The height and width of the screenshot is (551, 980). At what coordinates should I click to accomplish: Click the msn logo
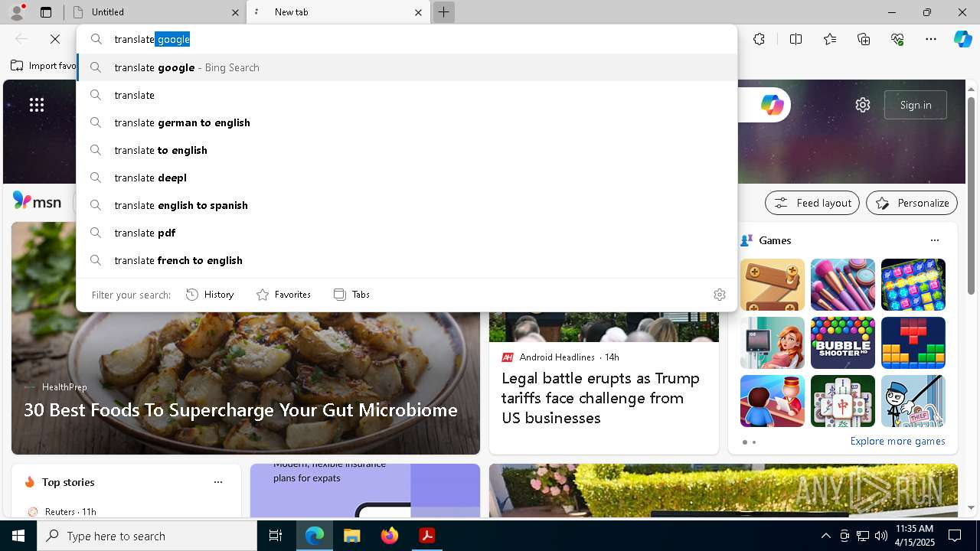point(37,202)
